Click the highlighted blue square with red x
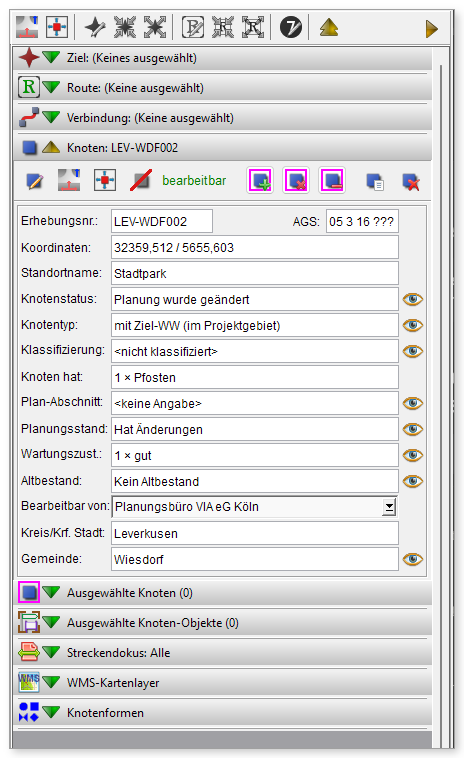Viewport: 464px width, 758px height. (296, 180)
